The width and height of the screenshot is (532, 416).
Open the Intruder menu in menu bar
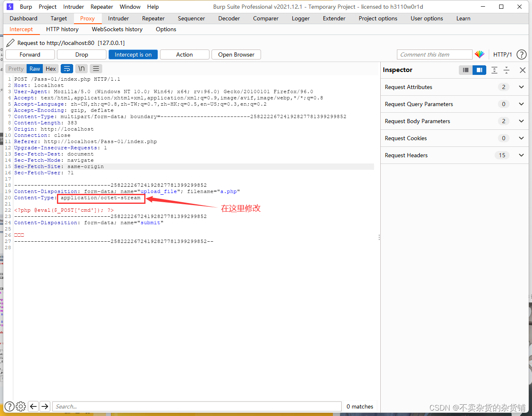(x=74, y=7)
